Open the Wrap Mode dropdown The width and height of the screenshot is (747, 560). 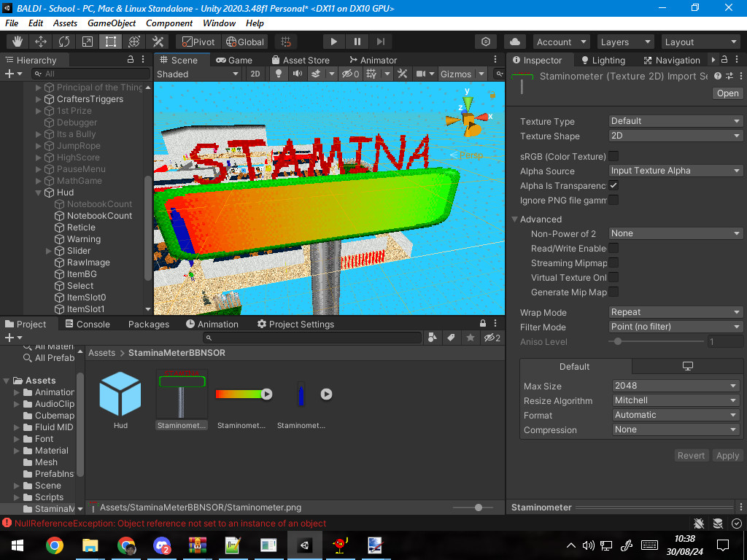tap(675, 312)
